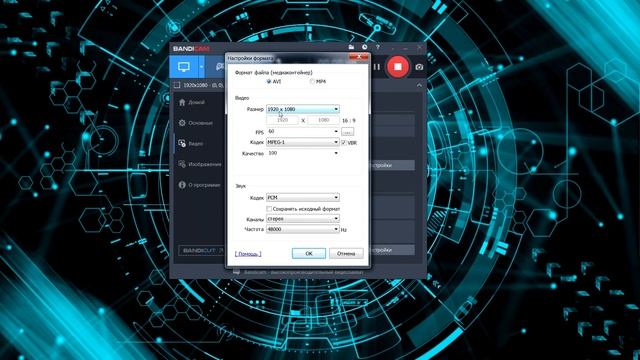
Task: Click the screen recording mode monitor icon
Action: [x=184, y=67]
